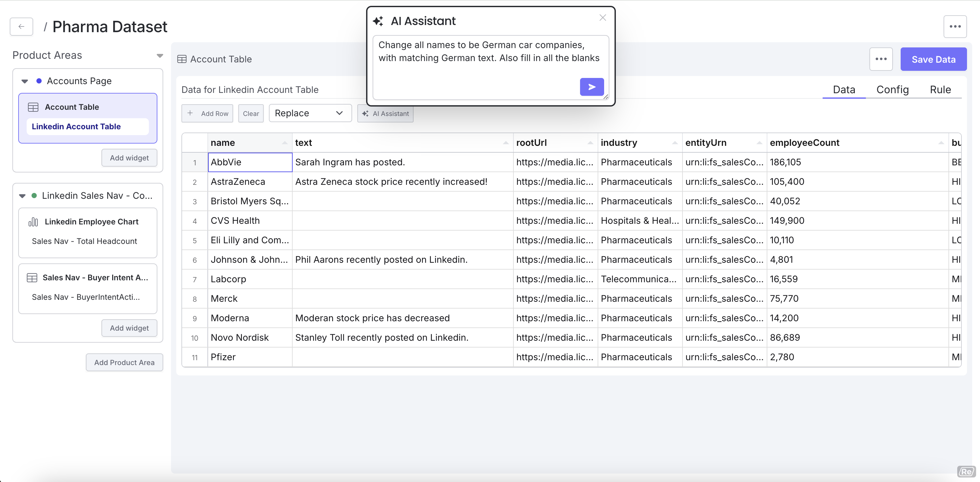Image resolution: width=980 pixels, height=482 pixels.
Task: Click the Add Row button
Action: tap(207, 114)
